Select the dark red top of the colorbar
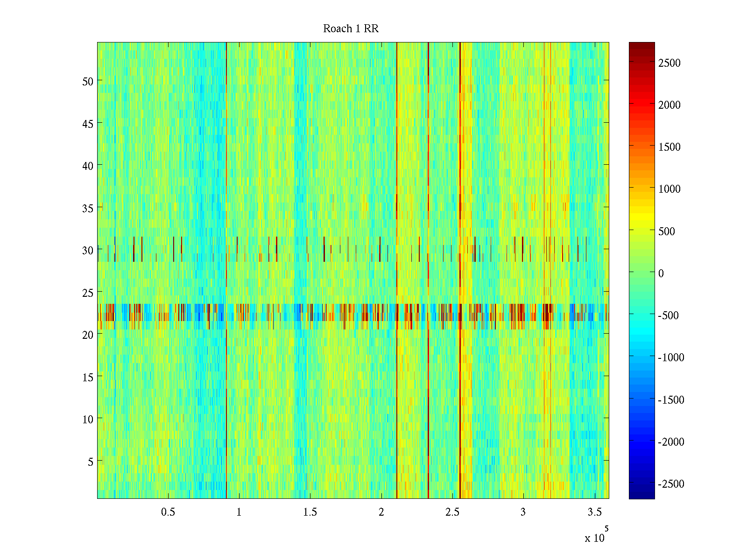Screen dimensions: 747x560 tap(641, 46)
